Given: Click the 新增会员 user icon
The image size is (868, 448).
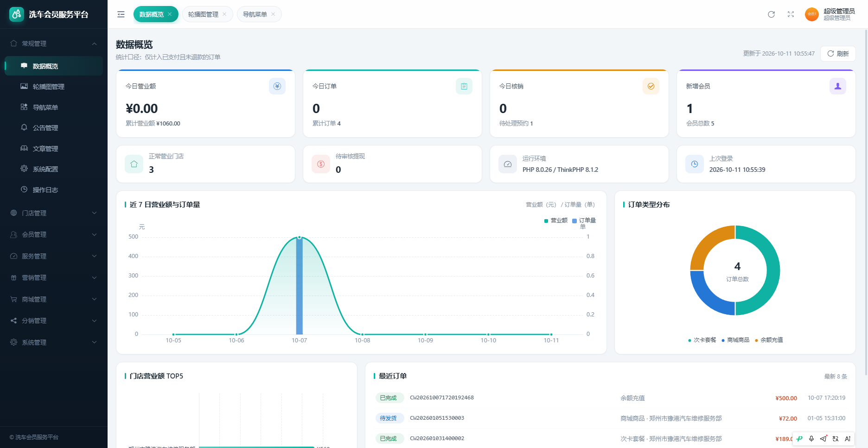Looking at the screenshot, I should (x=838, y=86).
